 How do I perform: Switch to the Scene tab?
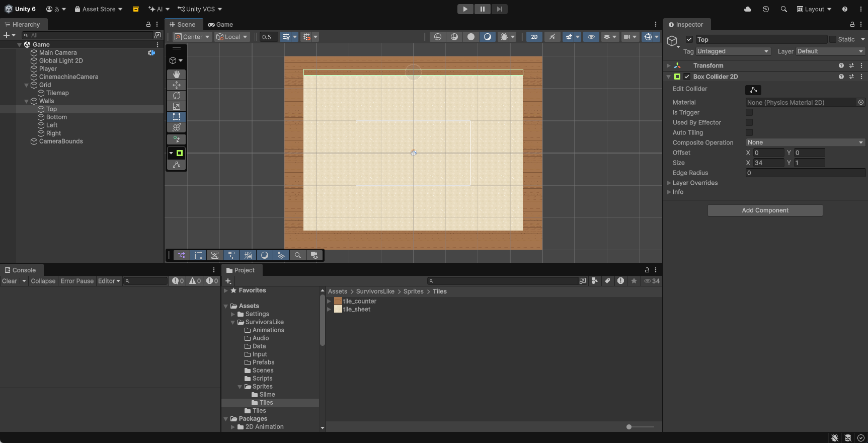coord(183,24)
